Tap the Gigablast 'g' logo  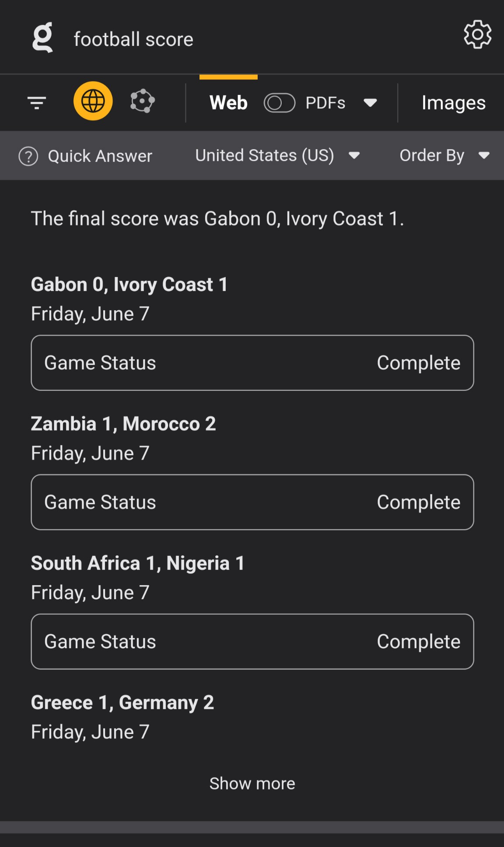point(43,38)
